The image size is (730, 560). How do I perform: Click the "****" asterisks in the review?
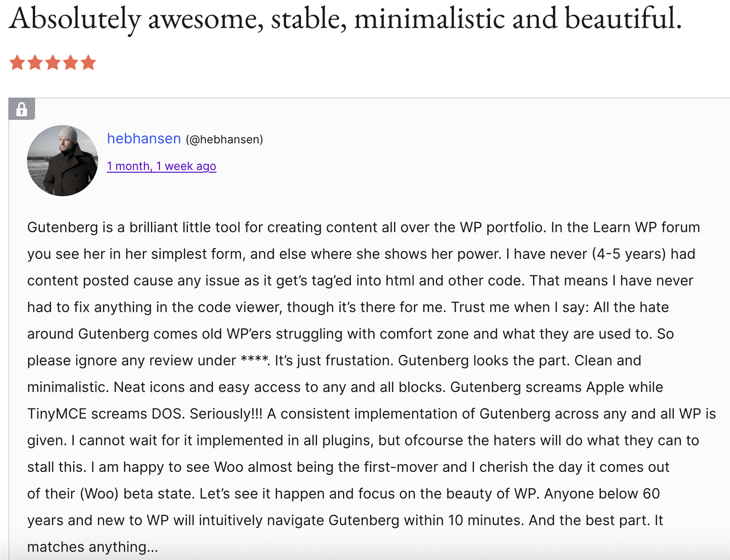pos(254,360)
